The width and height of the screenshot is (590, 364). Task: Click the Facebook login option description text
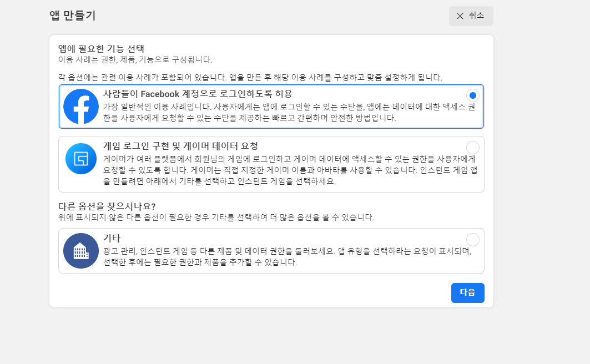[x=289, y=113]
